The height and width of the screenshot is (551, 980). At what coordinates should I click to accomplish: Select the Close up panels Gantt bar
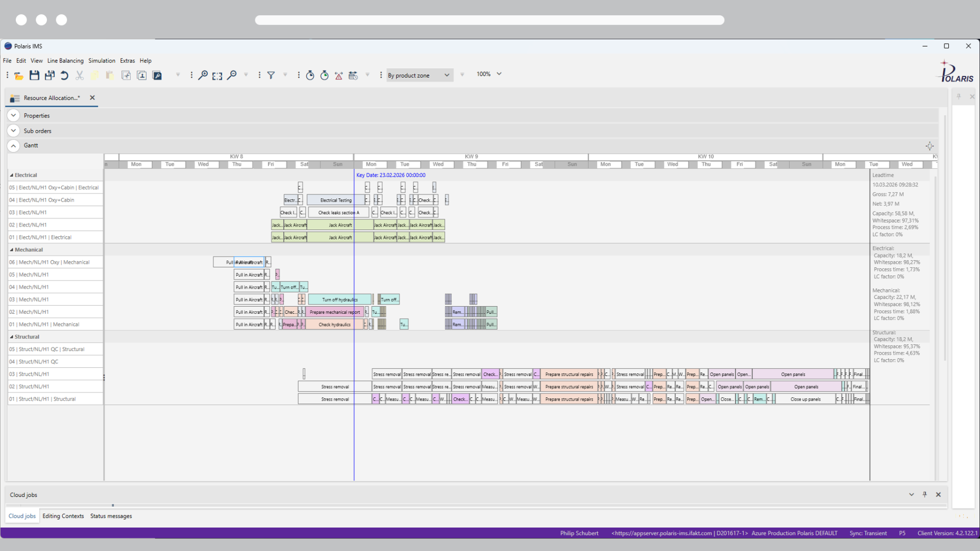click(805, 399)
